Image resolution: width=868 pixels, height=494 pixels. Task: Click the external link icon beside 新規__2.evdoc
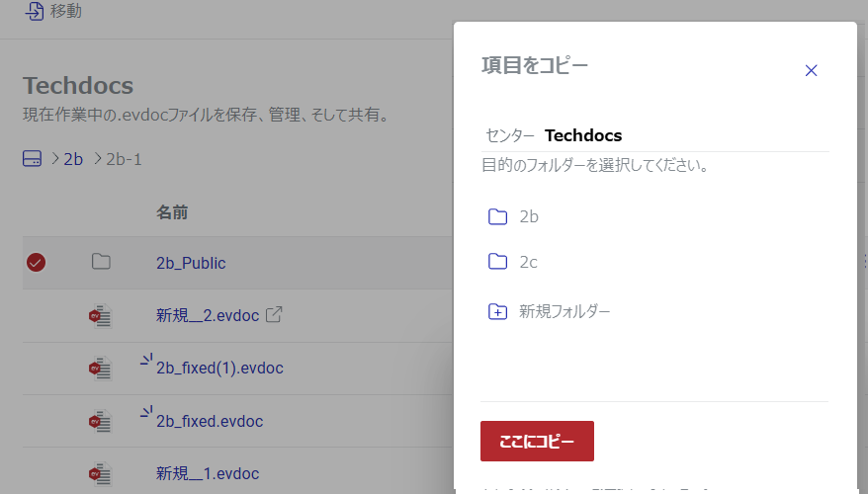(274, 314)
